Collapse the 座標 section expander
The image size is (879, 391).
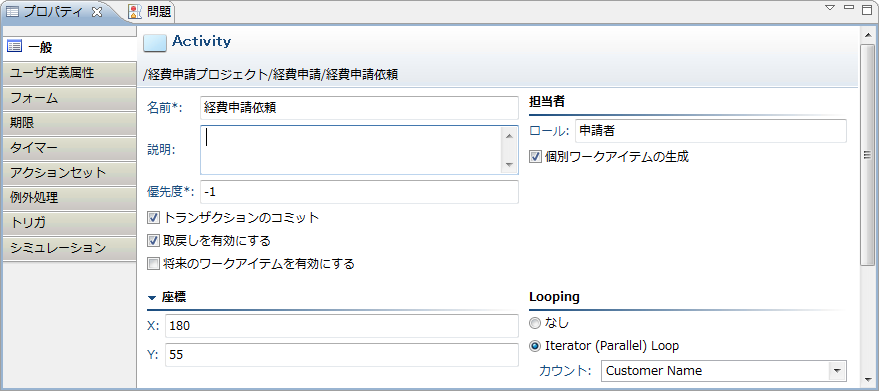click(x=151, y=297)
